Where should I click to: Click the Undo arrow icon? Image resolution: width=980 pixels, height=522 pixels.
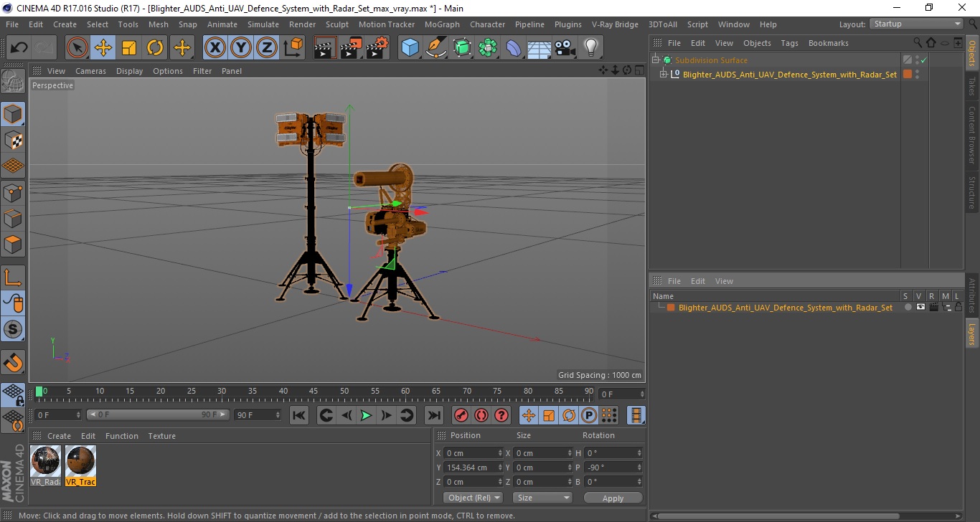(x=19, y=48)
